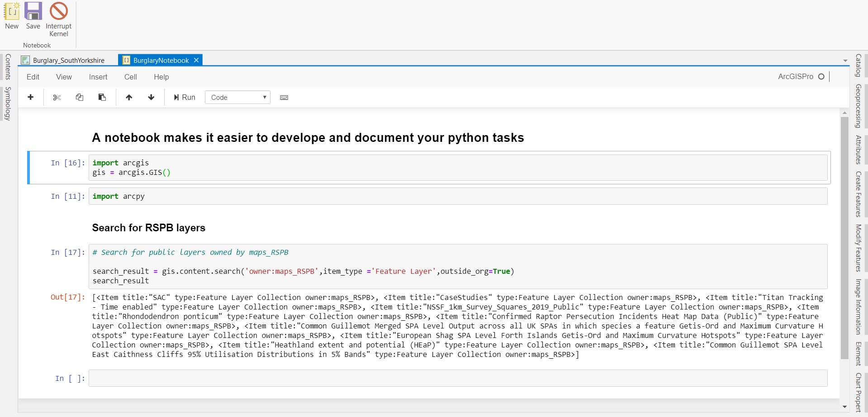Open the Symbology pane
Image resolution: width=868 pixels, height=417 pixels.
8,103
